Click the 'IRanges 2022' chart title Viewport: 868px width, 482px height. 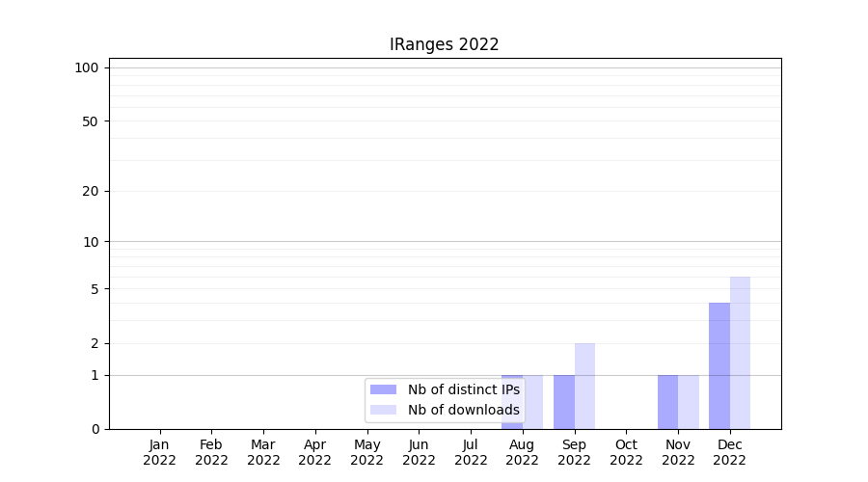(x=444, y=44)
